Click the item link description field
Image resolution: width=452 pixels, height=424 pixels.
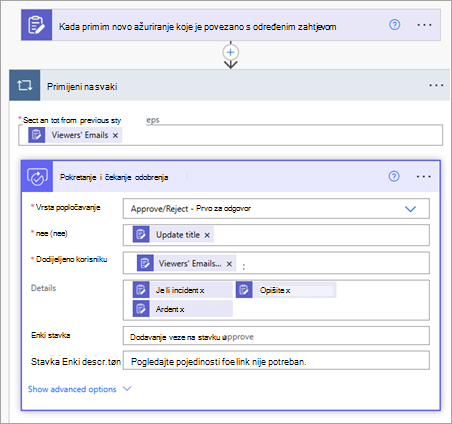[x=276, y=360]
